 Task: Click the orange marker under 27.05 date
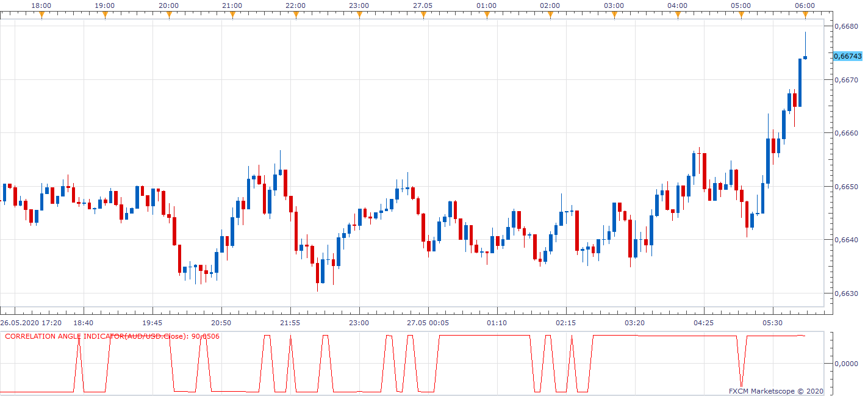click(423, 15)
